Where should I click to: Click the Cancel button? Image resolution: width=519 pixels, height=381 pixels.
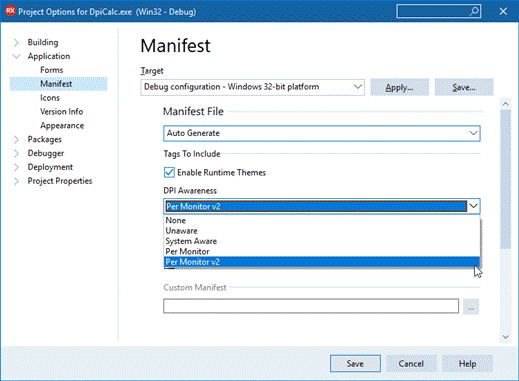coord(411,363)
